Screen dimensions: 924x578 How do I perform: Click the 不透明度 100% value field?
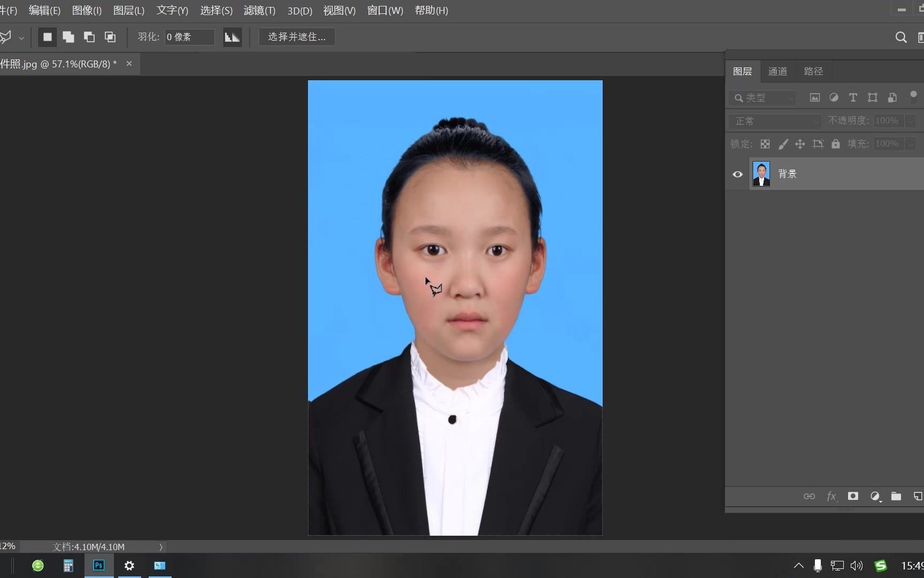coord(888,121)
